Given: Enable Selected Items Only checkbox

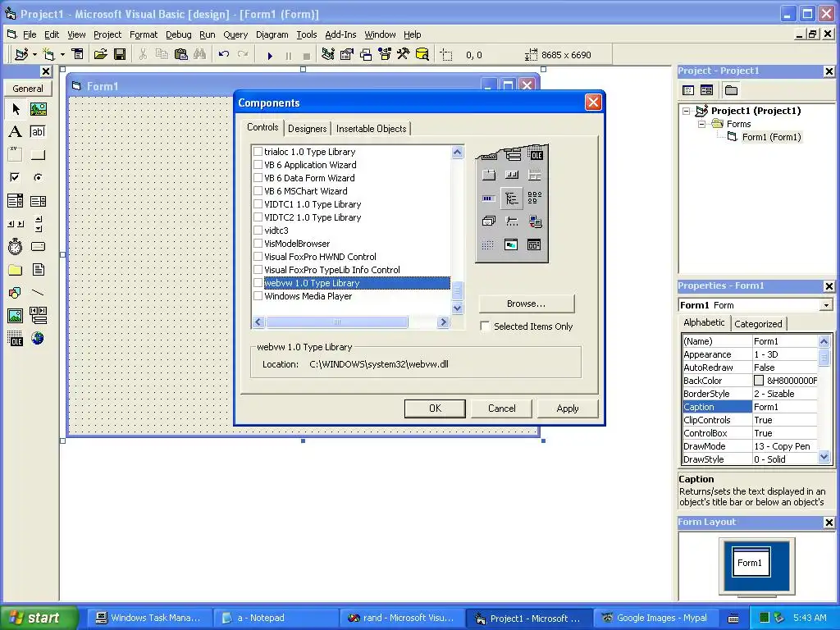Looking at the screenshot, I should pyautogui.click(x=485, y=326).
